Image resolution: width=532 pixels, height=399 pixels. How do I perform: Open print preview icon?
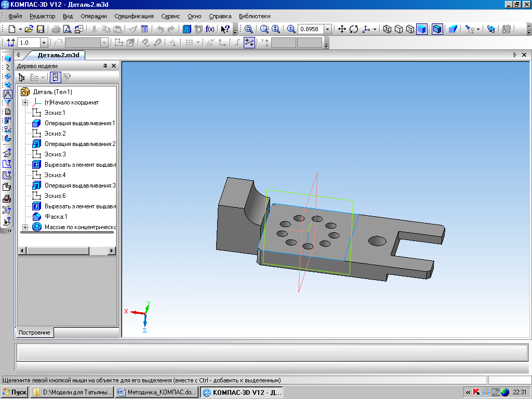click(68, 29)
